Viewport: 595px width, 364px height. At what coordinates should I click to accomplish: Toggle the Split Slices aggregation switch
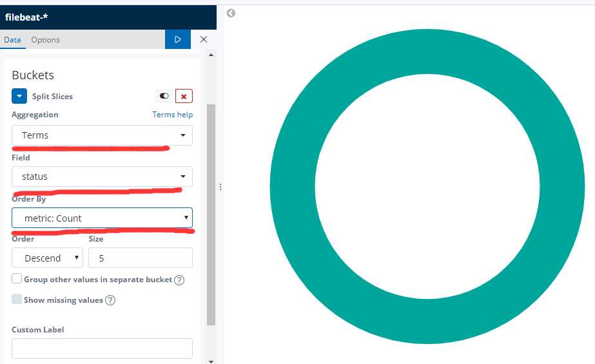point(164,96)
